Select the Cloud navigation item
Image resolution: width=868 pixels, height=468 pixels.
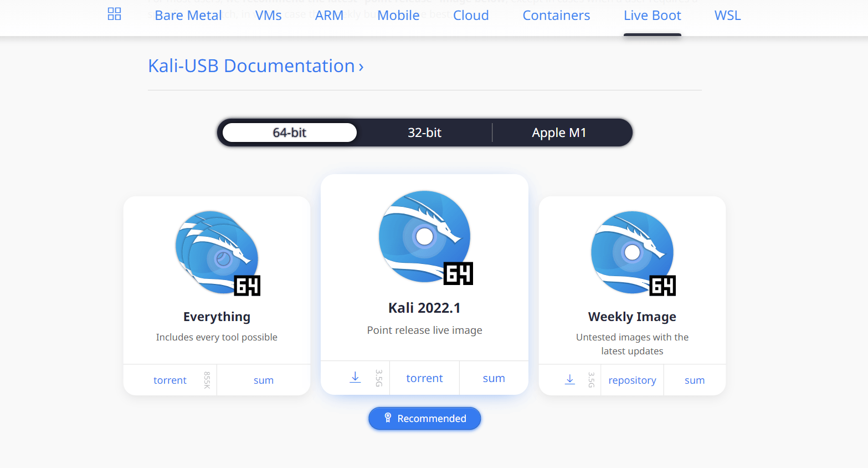click(x=470, y=15)
